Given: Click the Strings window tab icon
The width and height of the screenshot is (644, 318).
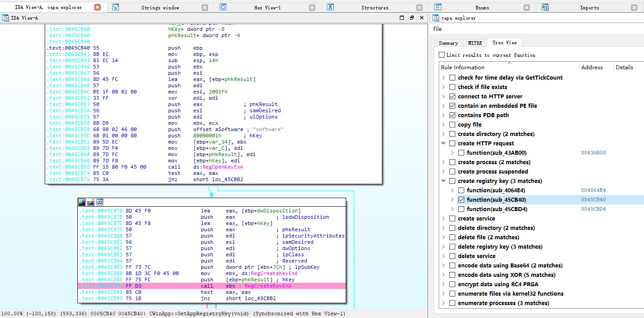Looking at the screenshot, I should [116, 7].
